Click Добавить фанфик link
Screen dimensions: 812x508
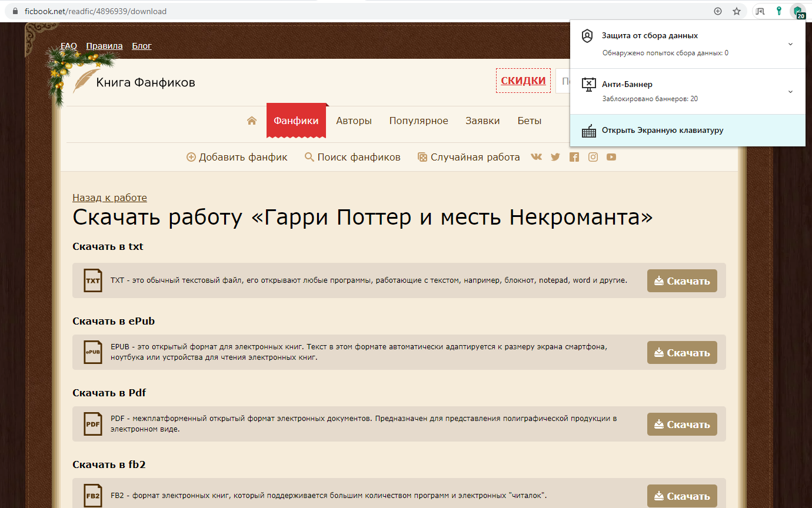coord(237,157)
